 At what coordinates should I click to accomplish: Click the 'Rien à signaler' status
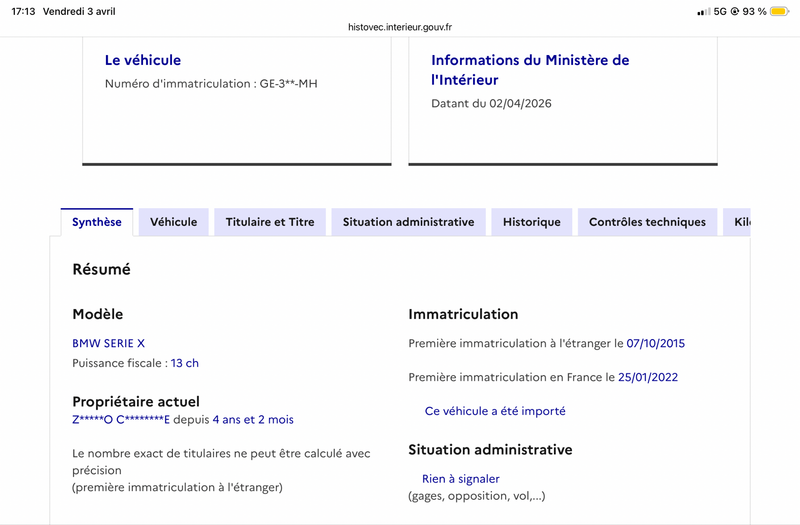pyautogui.click(x=461, y=479)
